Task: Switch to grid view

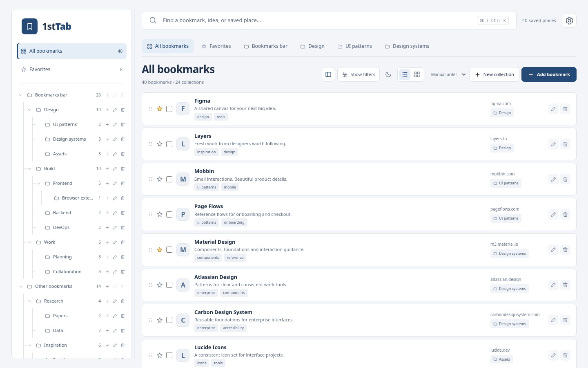Action: (x=417, y=74)
